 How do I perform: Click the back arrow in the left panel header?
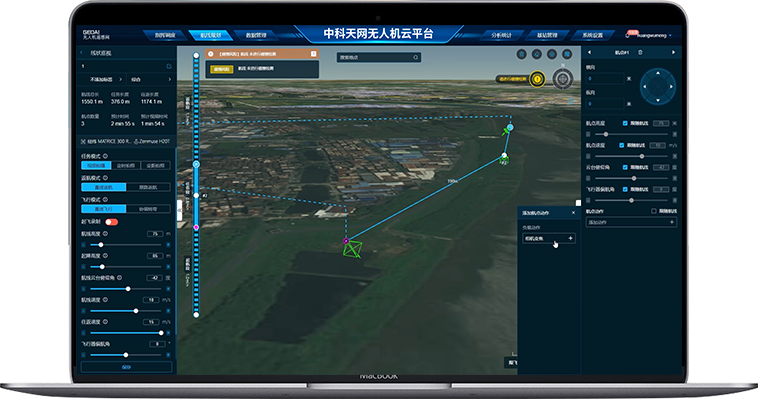[x=81, y=53]
